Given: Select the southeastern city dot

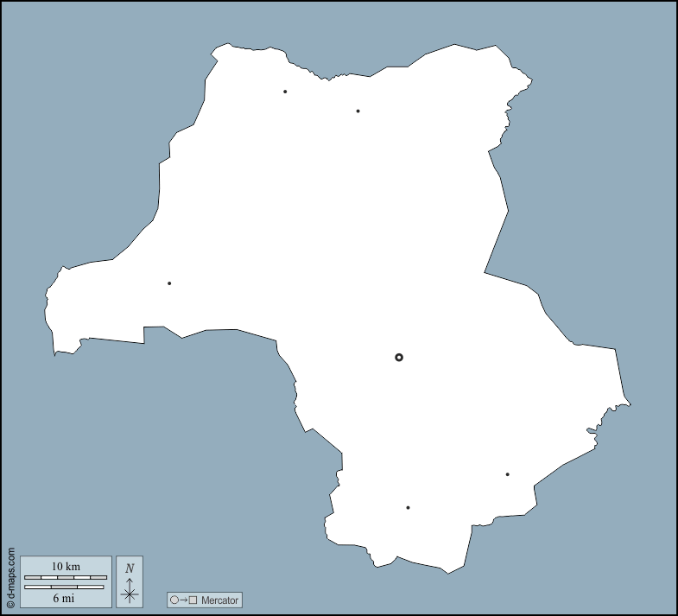Looking at the screenshot, I should [507, 474].
